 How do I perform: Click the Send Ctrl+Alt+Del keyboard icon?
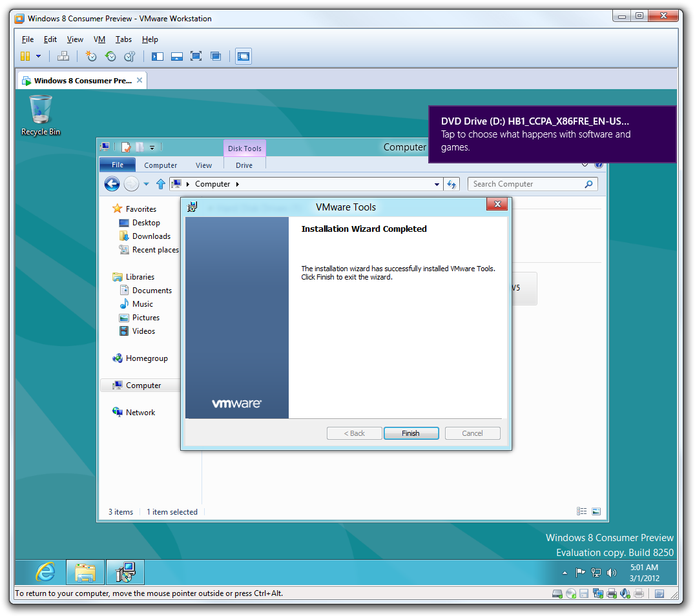pos(63,56)
